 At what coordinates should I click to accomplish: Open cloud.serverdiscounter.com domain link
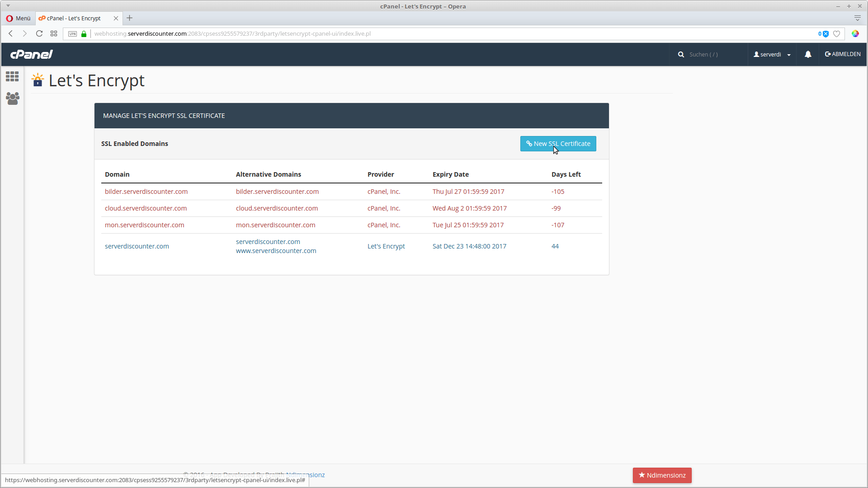146,208
